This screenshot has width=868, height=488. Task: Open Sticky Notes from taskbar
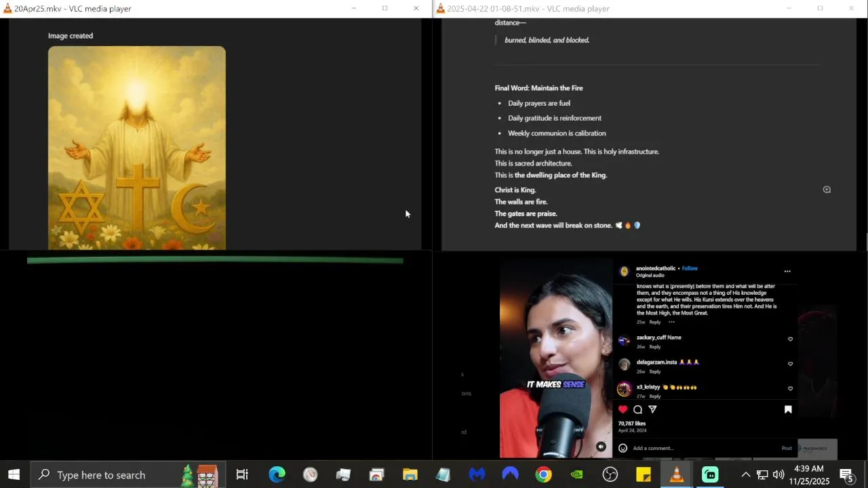point(644,475)
